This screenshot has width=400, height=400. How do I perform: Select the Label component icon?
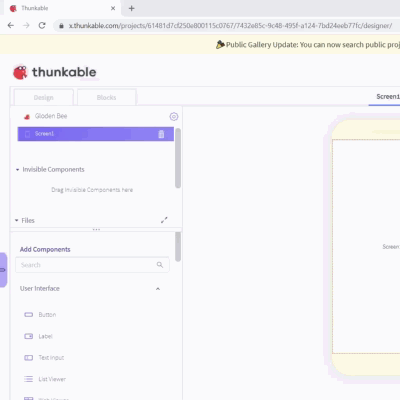pyautogui.click(x=29, y=336)
